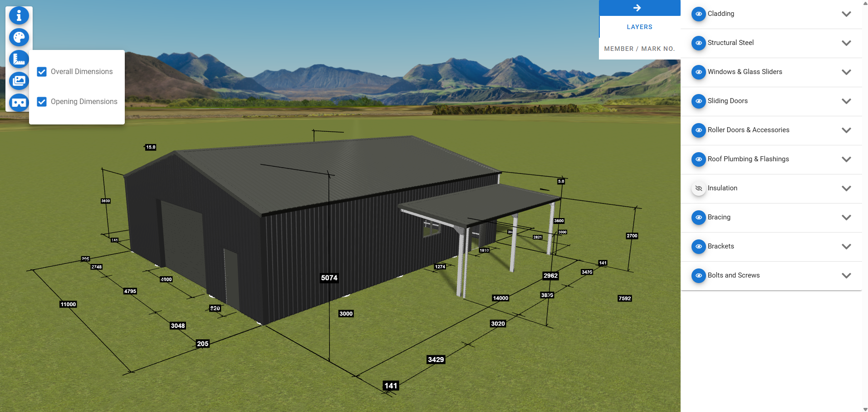Screen dimensions: 868x412
Task: Click the Sliding Doors label
Action: click(x=727, y=101)
